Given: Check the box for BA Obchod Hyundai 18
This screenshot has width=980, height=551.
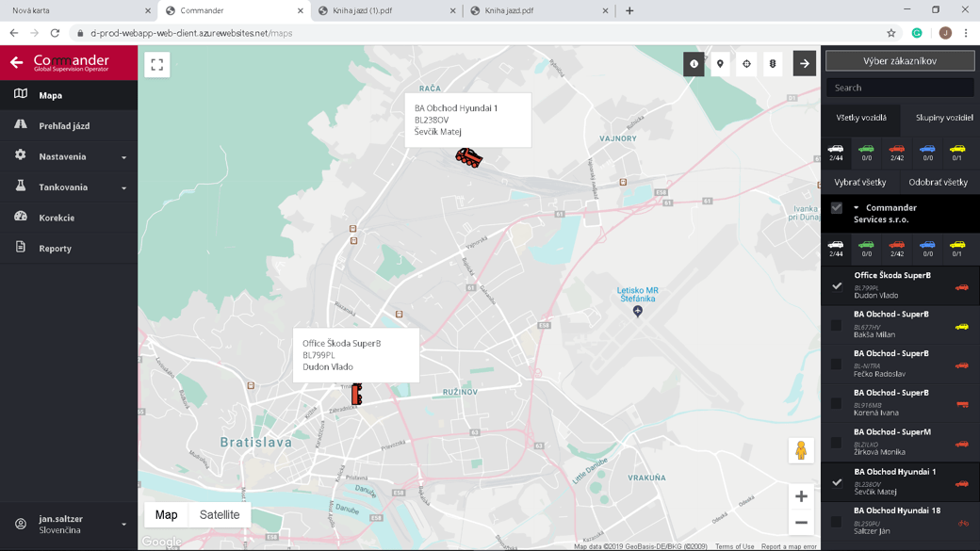Looking at the screenshot, I should point(836,522).
